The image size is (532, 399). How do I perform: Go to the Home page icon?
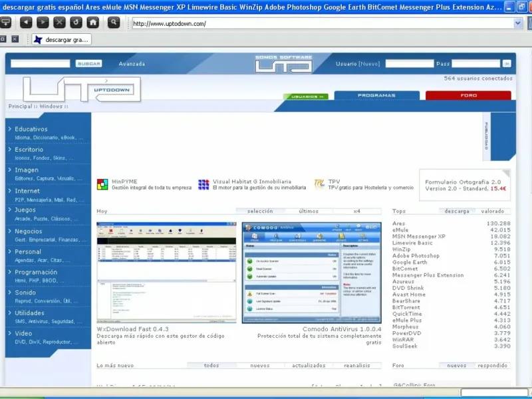point(92,23)
